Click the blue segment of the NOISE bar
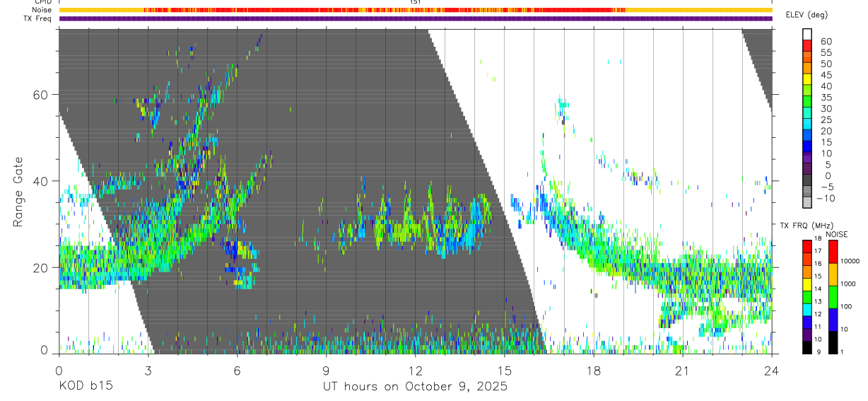Viewport: 868px width, 401px height. [833, 319]
